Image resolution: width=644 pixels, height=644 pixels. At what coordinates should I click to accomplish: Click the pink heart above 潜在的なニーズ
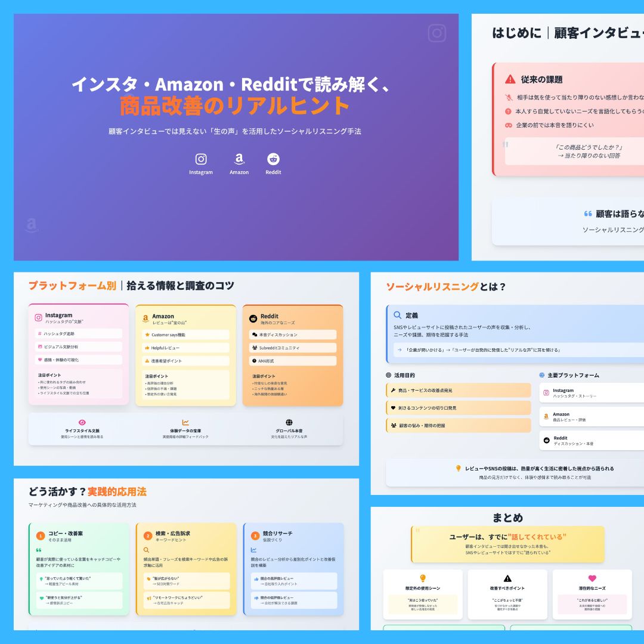pos(592,578)
